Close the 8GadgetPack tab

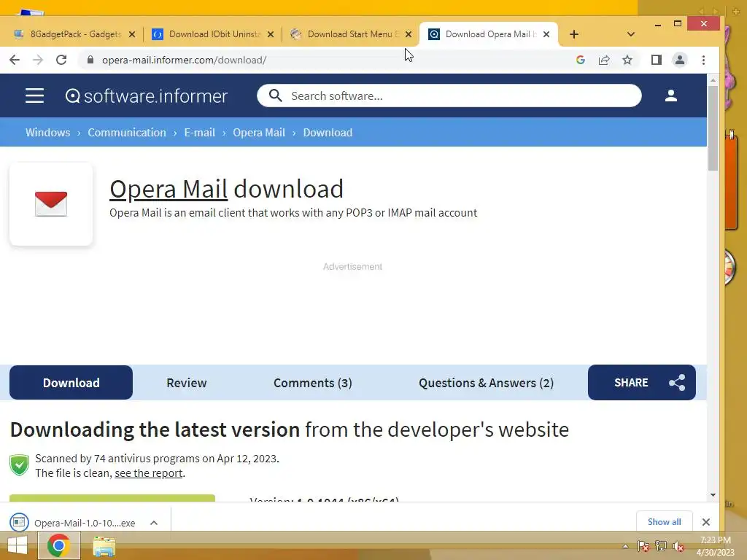(x=132, y=34)
